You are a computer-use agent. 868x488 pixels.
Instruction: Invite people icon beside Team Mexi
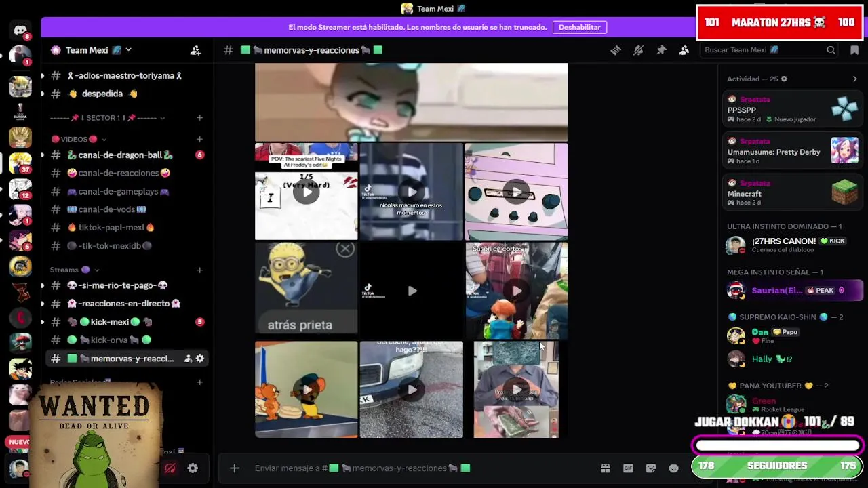(x=195, y=50)
